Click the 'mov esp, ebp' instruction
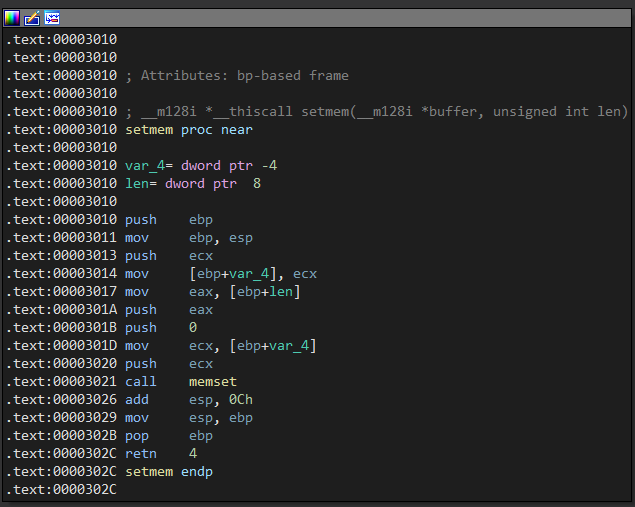This screenshot has height=507, width=635. pos(189,418)
